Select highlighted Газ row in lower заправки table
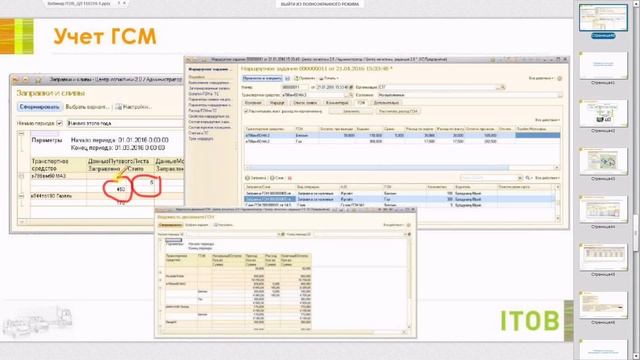The height and width of the screenshot is (360, 640). pos(400,199)
